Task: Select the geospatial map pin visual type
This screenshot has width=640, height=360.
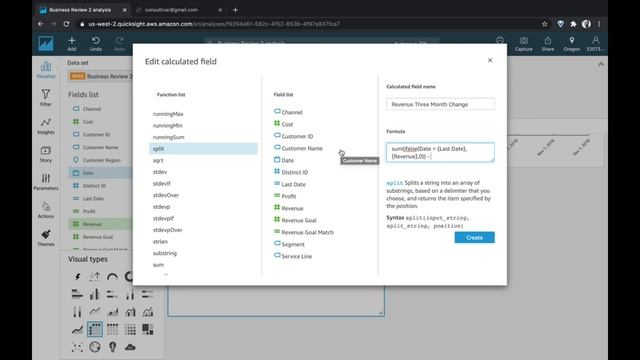Action: 112,347
